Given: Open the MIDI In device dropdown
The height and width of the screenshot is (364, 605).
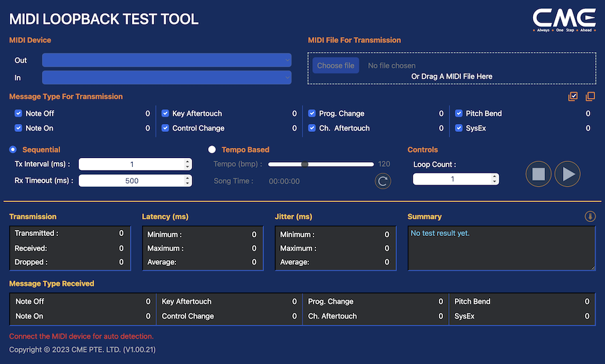Looking at the screenshot, I should 166,77.
